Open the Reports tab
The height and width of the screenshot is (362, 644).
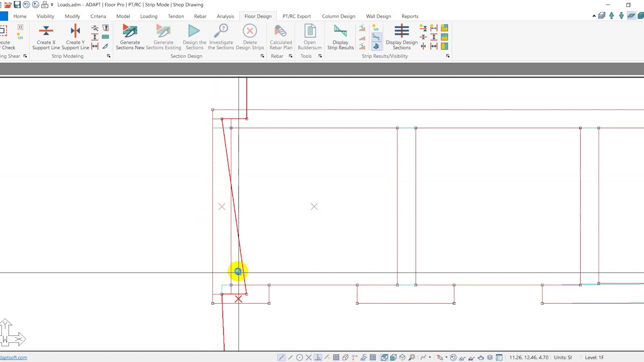coord(410,16)
